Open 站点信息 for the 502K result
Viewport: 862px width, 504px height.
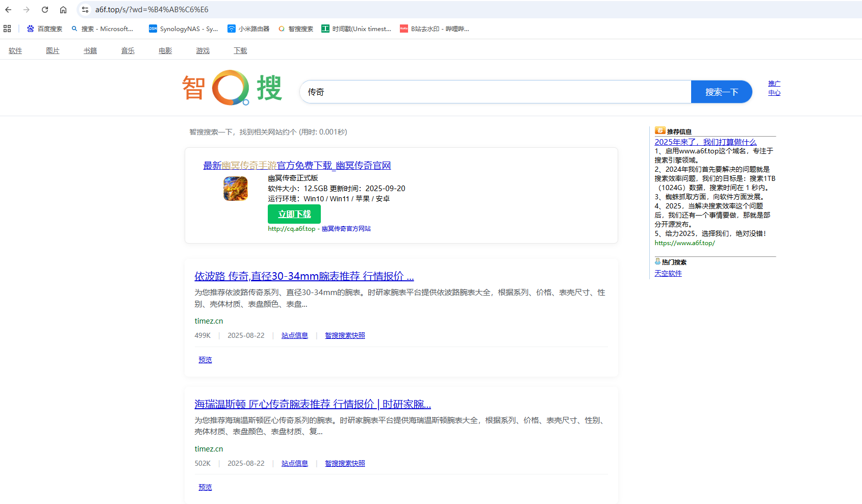(295, 463)
